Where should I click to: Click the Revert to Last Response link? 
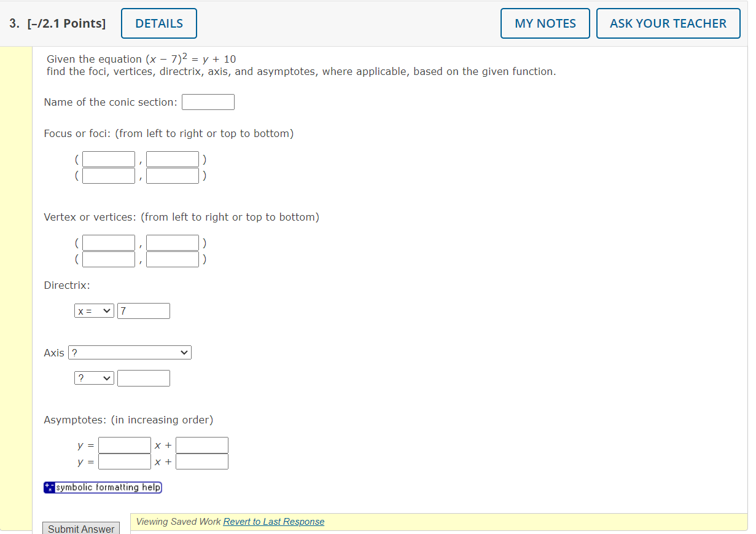click(273, 521)
